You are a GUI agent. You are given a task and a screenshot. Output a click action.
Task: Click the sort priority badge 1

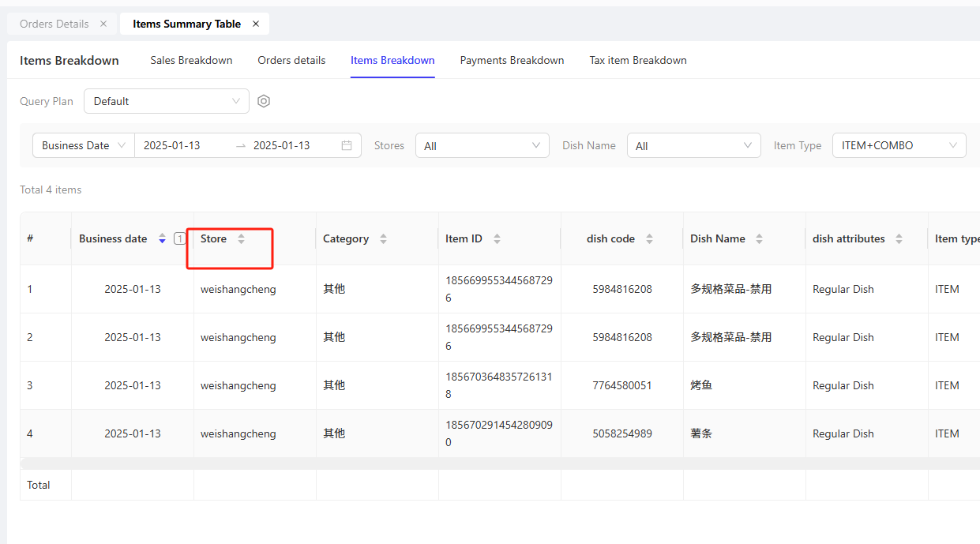pos(180,238)
